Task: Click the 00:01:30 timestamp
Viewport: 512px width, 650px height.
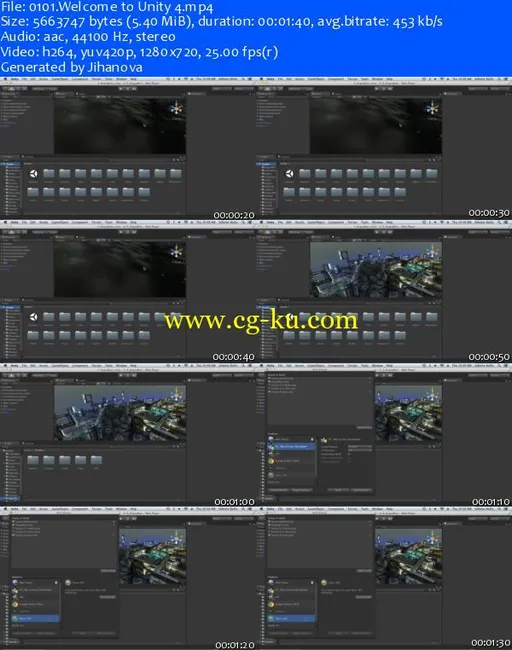Action: click(491, 643)
